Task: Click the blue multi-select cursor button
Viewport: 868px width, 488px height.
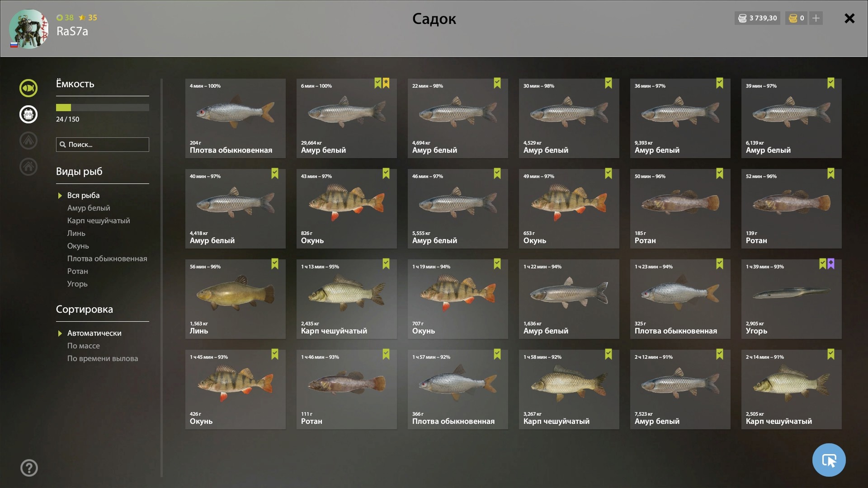Action: (829, 460)
